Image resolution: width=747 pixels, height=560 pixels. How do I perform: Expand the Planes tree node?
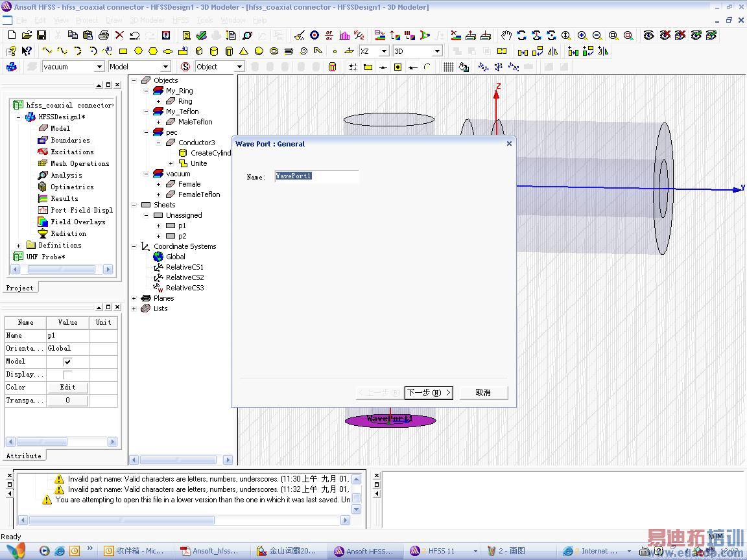pyautogui.click(x=134, y=298)
